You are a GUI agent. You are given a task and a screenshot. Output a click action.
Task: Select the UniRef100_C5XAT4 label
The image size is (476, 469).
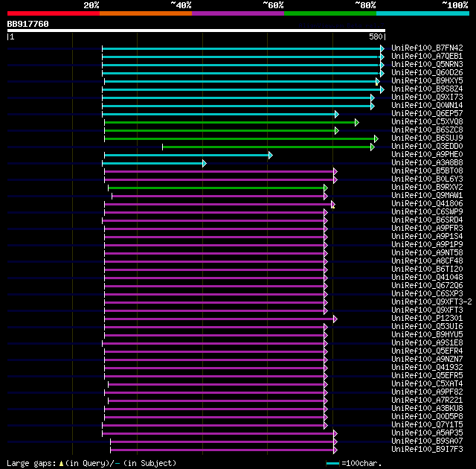click(427, 383)
